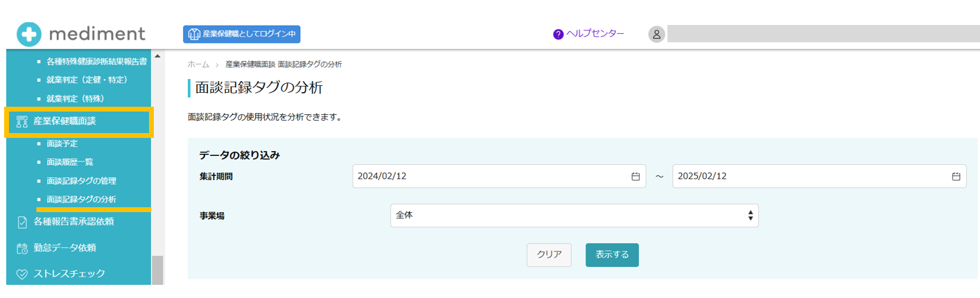Click the 勤怠データ依頼 clock icon
The width and height of the screenshot is (980, 298).
click(21, 248)
